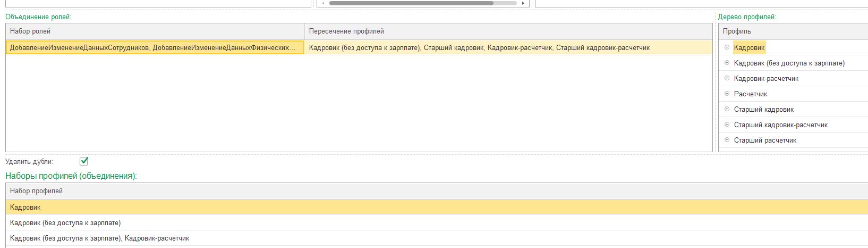Select Расчетчик in profile tree

750,94
